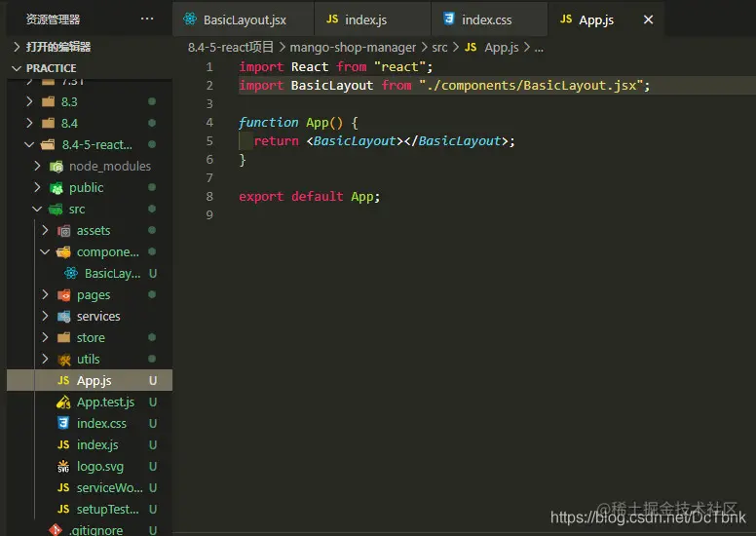This screenshot has height=536, width=756.
Task: Click the SVG icon beside logo.svg
Action: tap(63, 466)
